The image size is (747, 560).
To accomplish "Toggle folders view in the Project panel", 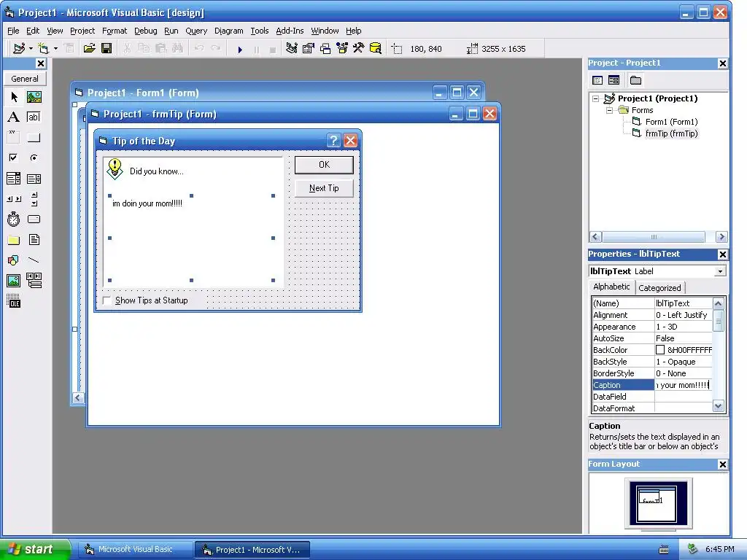I will click(635, 80).
